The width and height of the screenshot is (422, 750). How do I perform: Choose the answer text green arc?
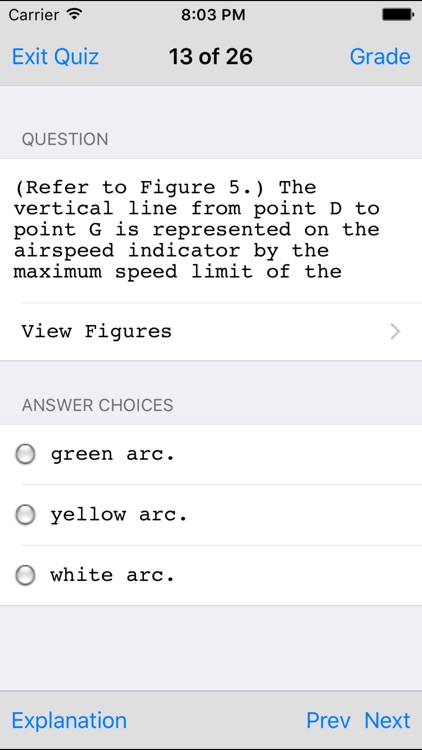(x=113, y=454)
